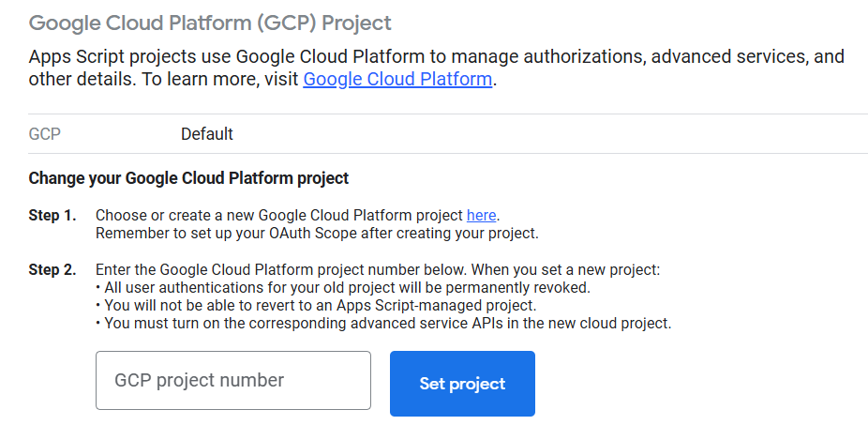Click the 'Apps Script projects use' description line

436,56
